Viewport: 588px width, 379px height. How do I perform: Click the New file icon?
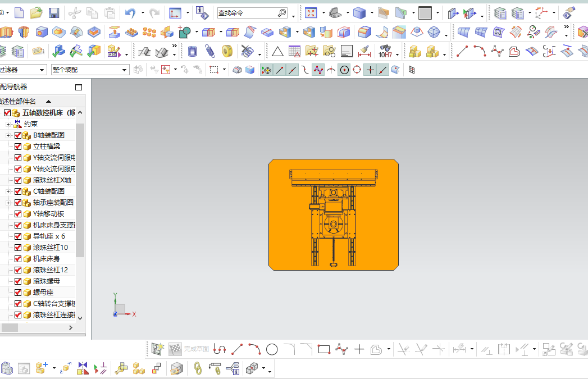point(19,13)
